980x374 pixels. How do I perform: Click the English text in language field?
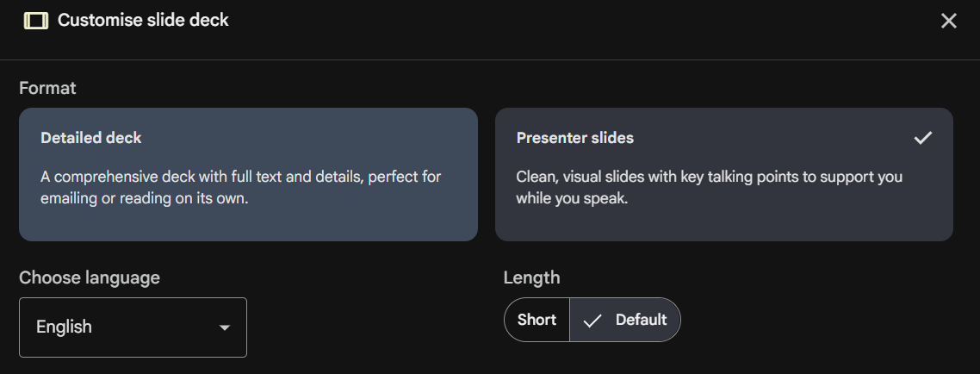tap(64, 327)
